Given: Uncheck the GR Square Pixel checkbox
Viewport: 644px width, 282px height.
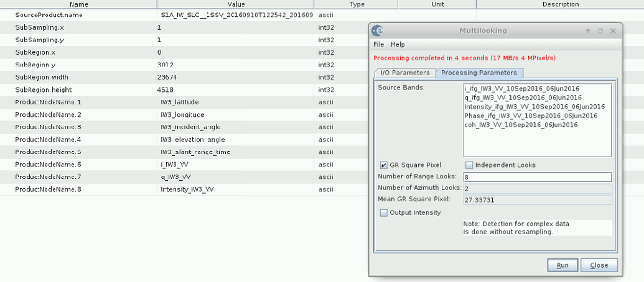Looking at the screenshot, I should click(x=384, y=165).
